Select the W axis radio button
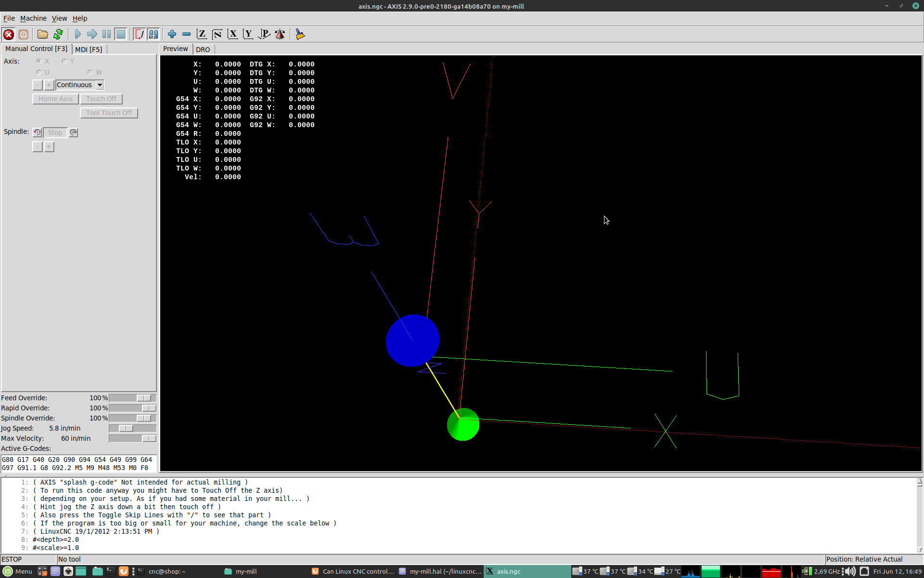 click(90, 72)
